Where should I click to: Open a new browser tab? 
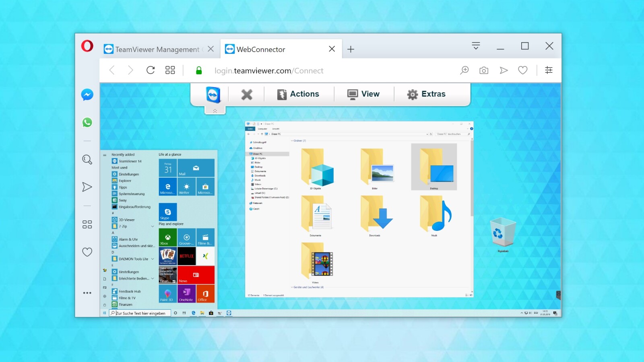(x=351, y=49)
